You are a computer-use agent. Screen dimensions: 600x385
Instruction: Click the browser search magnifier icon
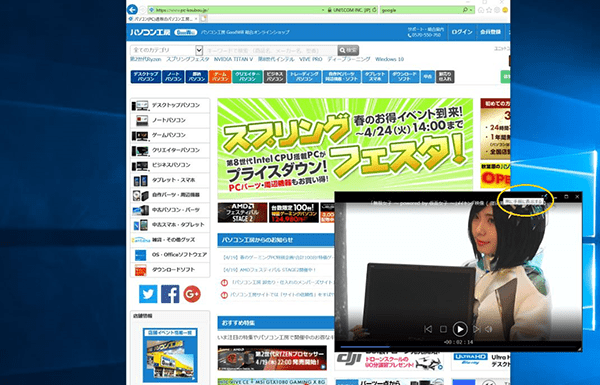pyautogui.click(x=465, y=10)
